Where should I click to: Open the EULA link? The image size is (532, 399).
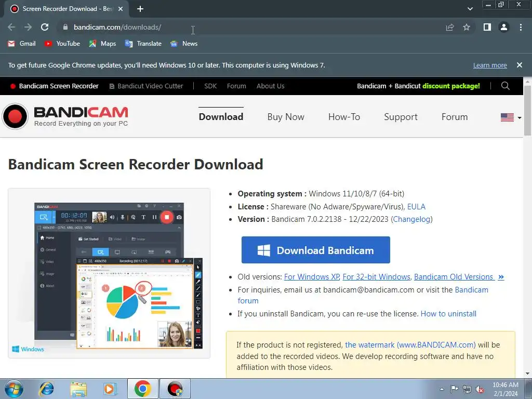point(416,207)
